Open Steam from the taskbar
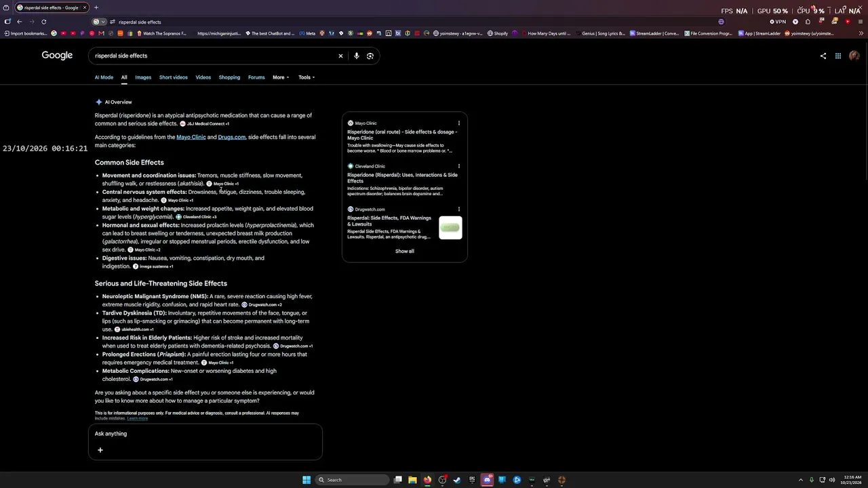Image resolution: width=868 pixels, height=488 pixels. (457, 480)
